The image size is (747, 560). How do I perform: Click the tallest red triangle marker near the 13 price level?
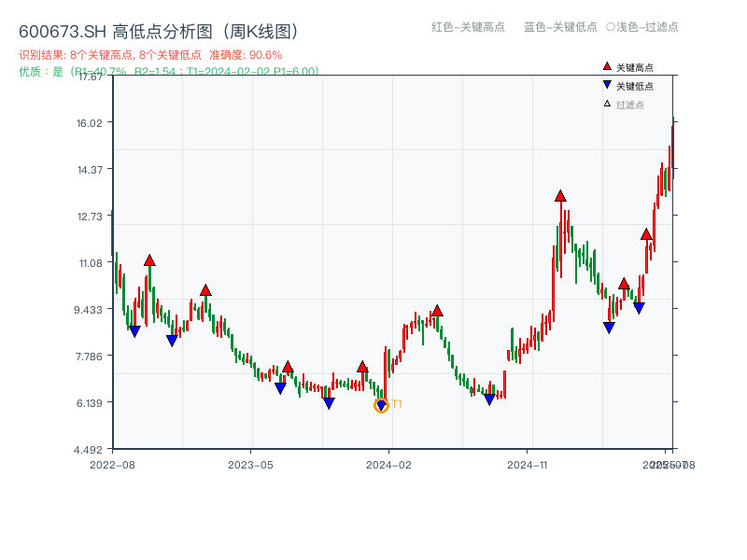point(559,197)
